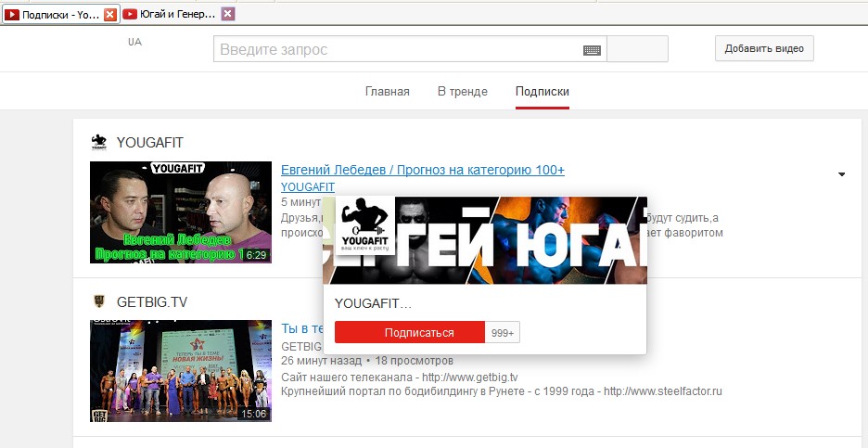
Task: Click the Добавить видео button
Action: (x=763, y=48)
